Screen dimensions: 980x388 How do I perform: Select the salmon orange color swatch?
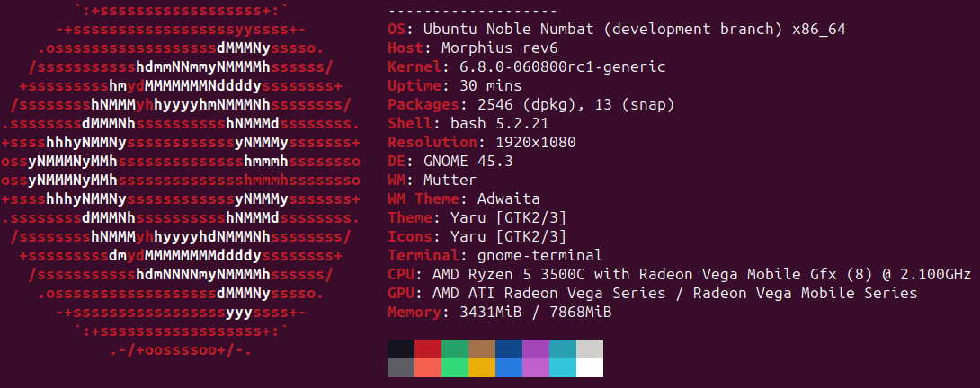[x=427, y=367]
